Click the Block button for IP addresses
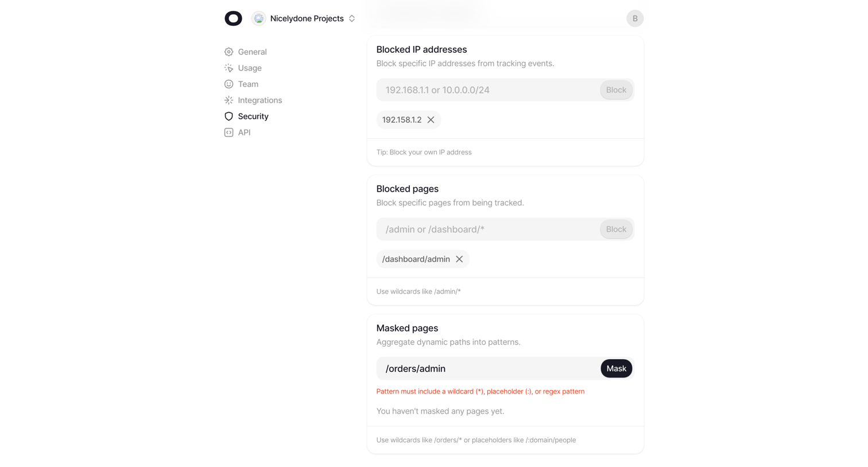 [x=616, y=90]
